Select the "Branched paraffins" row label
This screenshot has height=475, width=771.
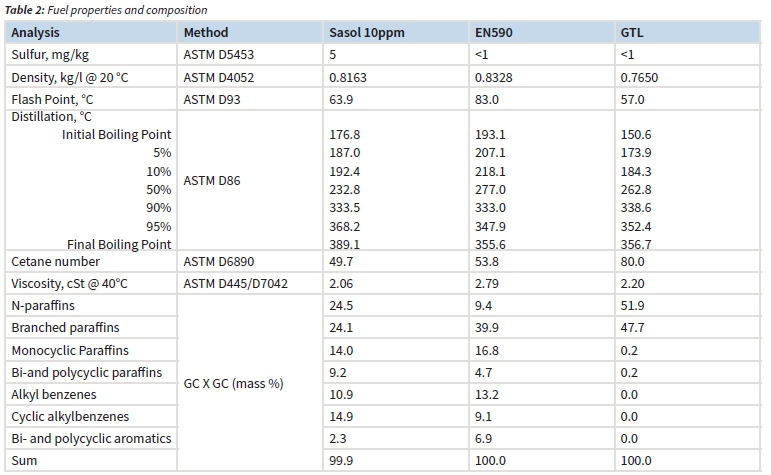coord(66,328)
